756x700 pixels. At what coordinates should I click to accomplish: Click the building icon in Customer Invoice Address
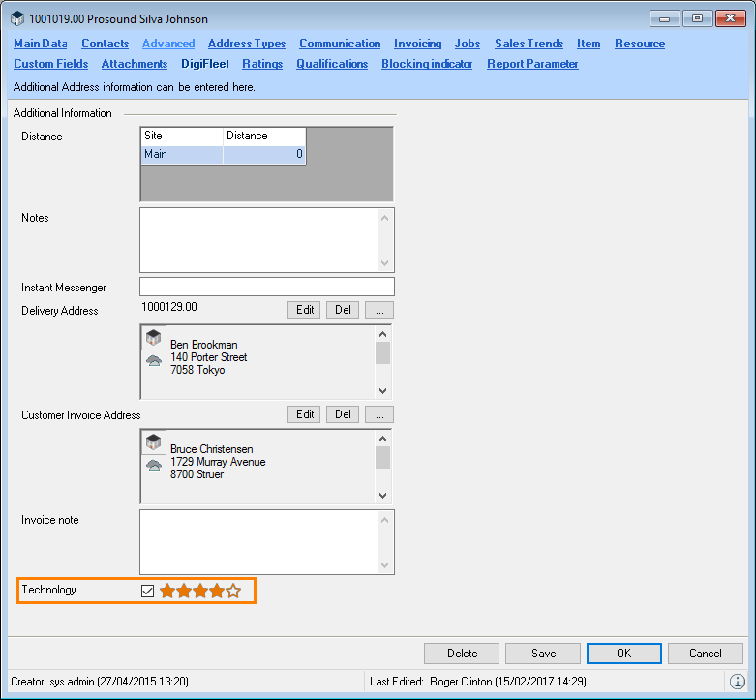153,441
